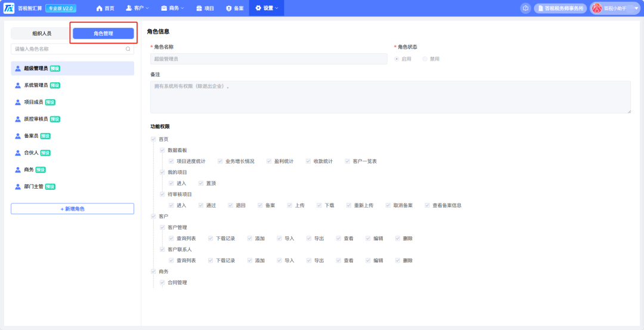Toggle the 我的项目 checkbox

[163, 172]
